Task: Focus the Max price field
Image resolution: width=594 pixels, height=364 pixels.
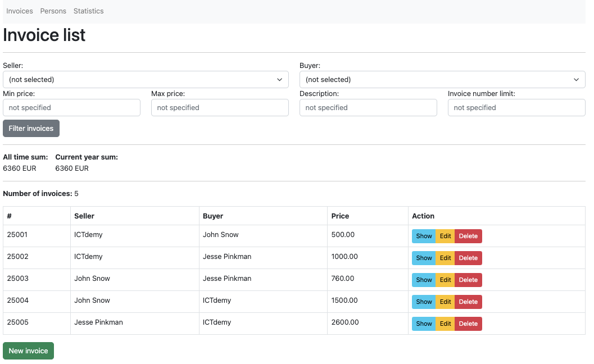Action: coord(220,108)
